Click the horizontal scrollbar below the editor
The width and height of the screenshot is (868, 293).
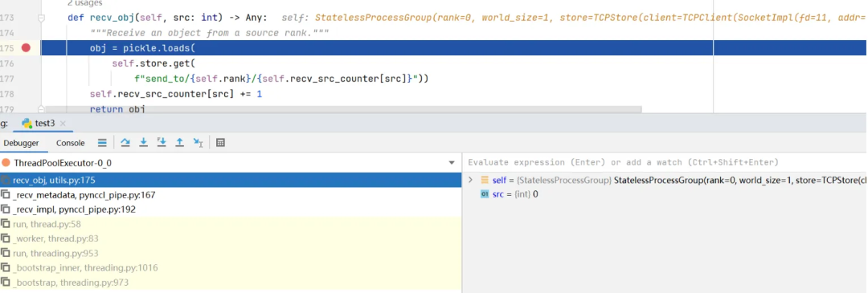click(x=342, y=110)
